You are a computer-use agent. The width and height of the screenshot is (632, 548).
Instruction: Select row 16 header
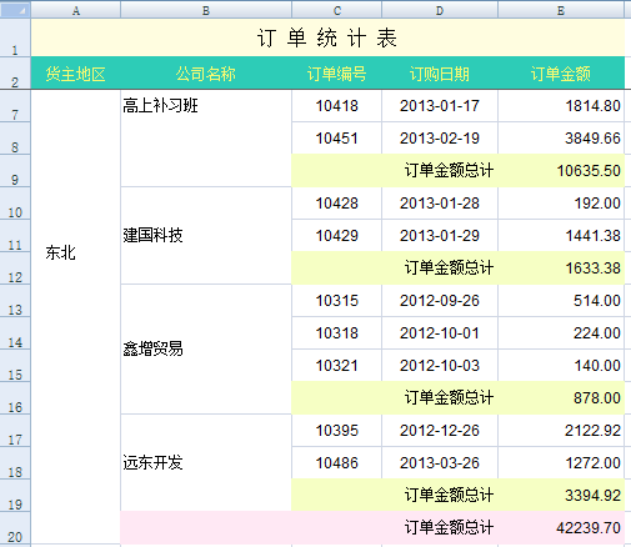[15, 398]
